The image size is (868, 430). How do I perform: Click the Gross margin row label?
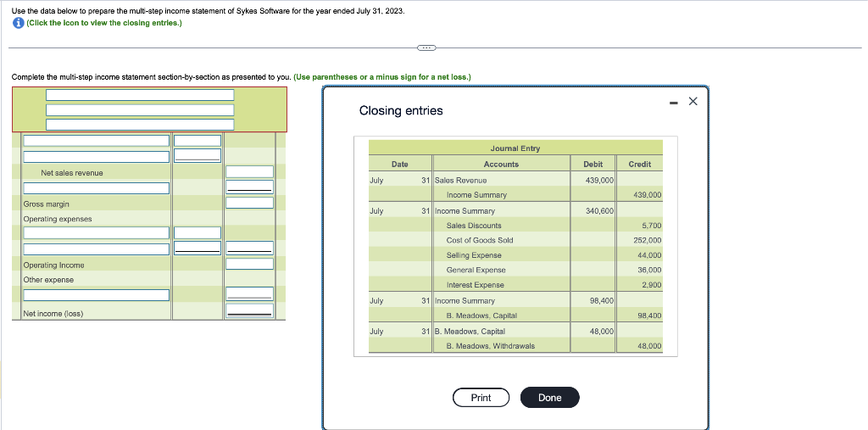click(46, 204)
